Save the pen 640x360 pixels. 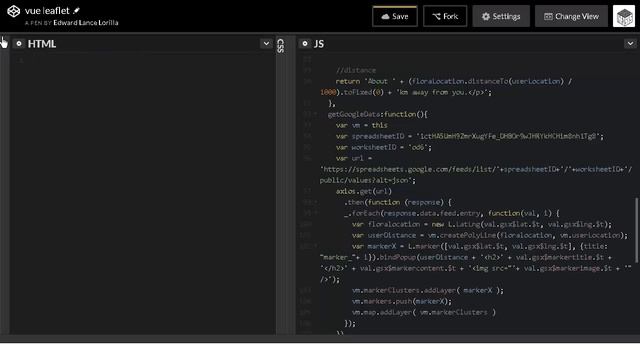[x=395, y=16]
